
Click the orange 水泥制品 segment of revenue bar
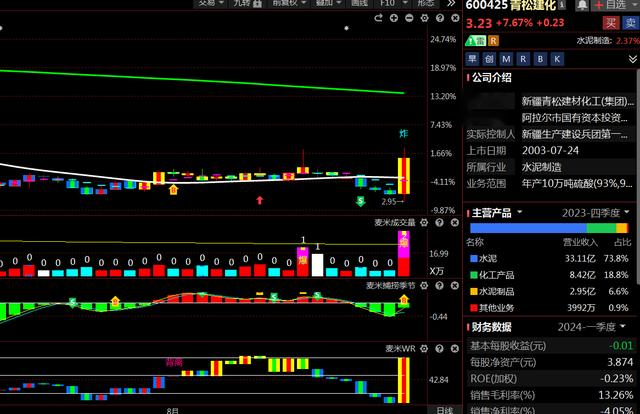pyautogui.click(x=622, y=228)
